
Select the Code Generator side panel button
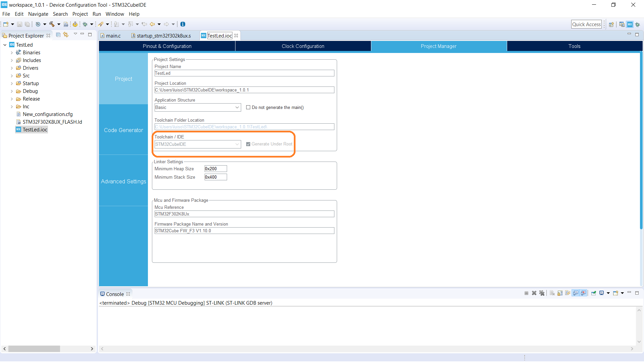coord(123,130)
